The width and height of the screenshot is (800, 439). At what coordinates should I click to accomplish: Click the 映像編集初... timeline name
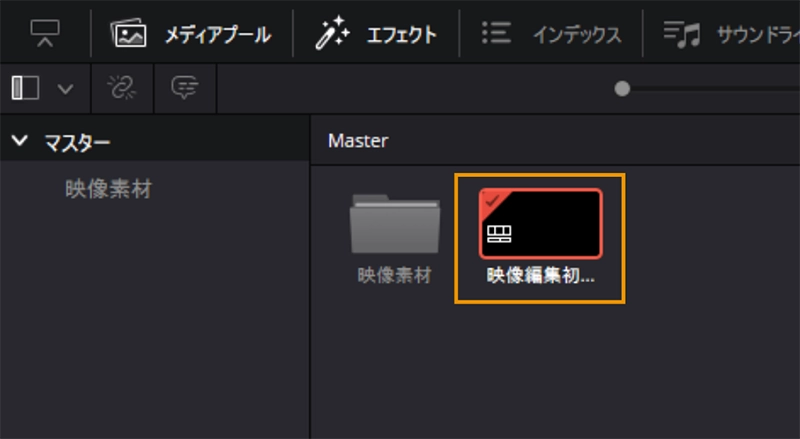pyautogui.click(x=540, y=276)
